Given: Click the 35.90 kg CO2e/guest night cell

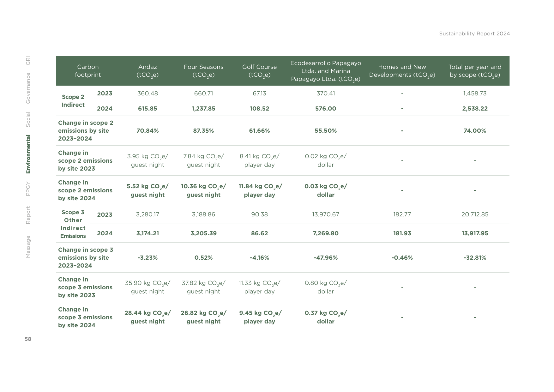Looking at the screenshot, I should click(x=148, y=287).
